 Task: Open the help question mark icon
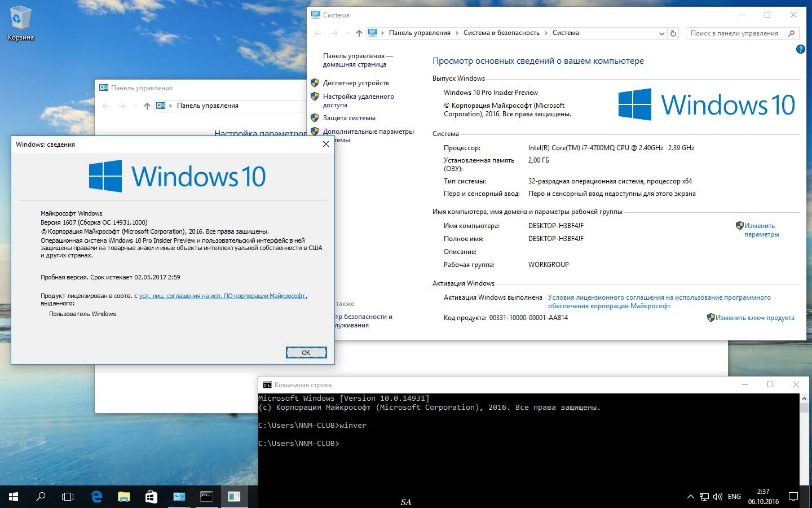(x=800, y=49)
